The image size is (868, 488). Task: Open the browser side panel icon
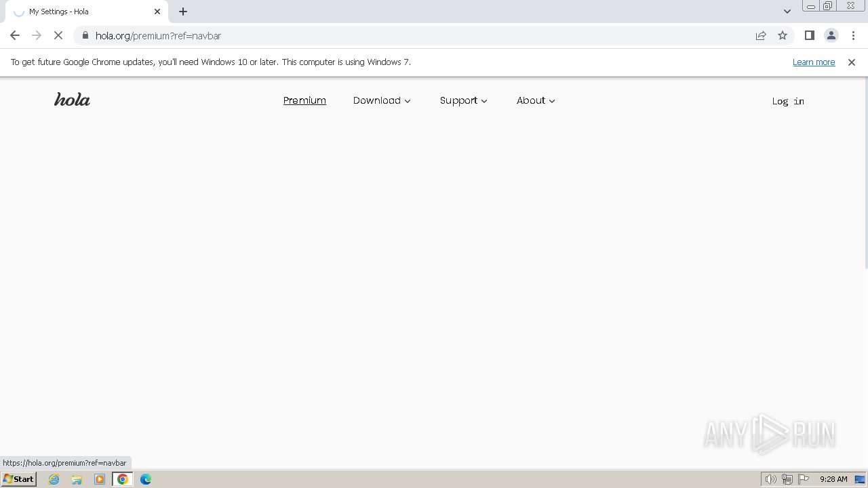(809, 35)
